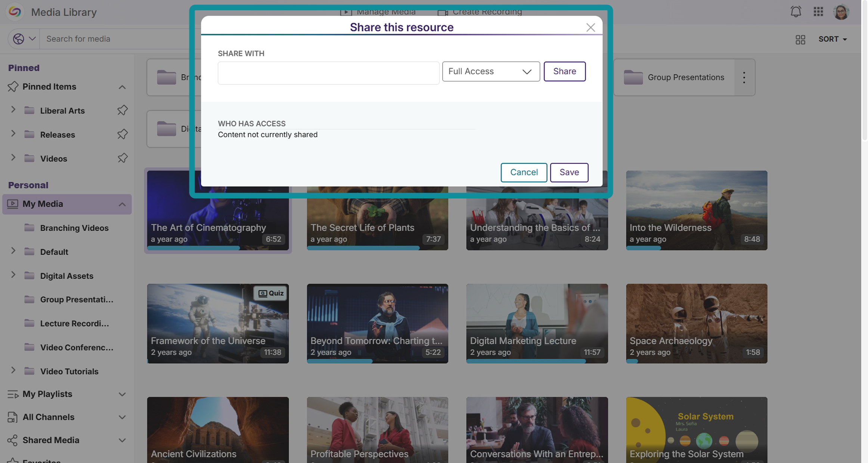Image resolution: width=868 pixels, height=463 pixels.
Task: Select the Releases folder
Action: click(58, 134)
